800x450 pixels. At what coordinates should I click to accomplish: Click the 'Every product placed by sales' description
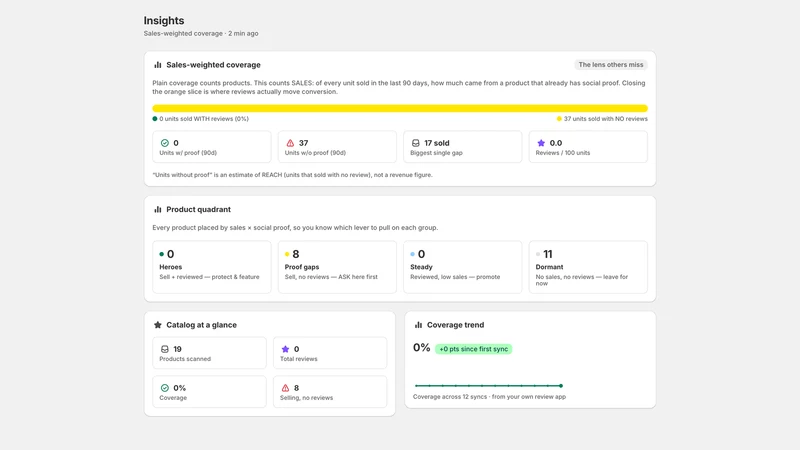click(x=295, y=228)
